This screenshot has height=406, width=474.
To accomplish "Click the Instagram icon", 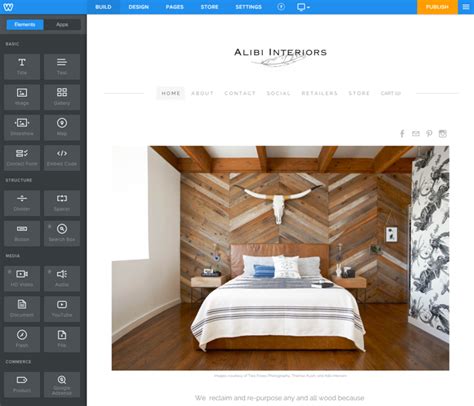I will coord(443,134).
